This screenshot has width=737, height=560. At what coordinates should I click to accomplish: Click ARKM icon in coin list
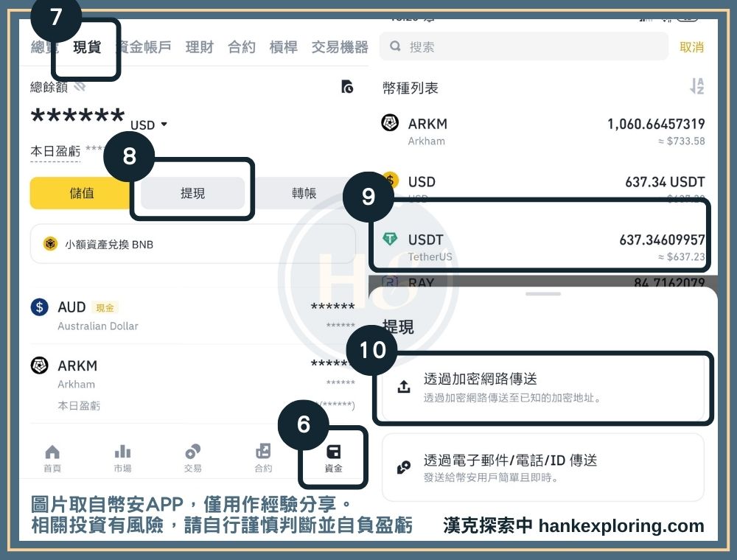(390, 123)
